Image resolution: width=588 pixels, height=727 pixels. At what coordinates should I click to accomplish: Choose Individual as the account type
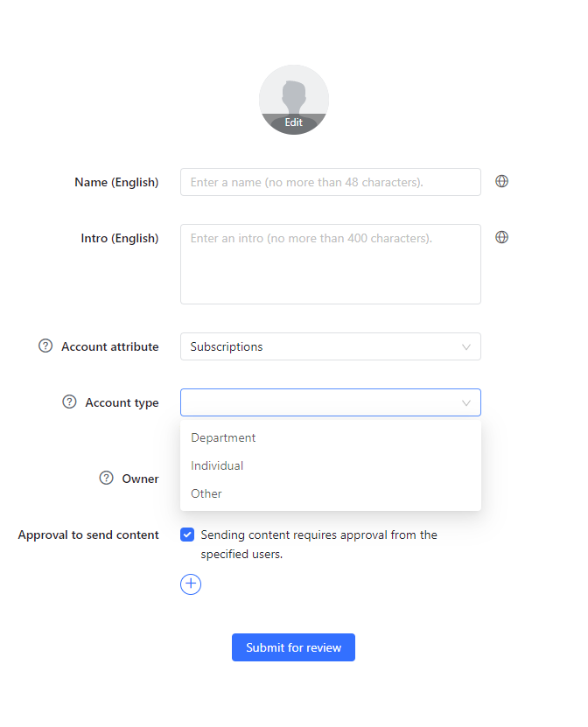coord(217,465)
